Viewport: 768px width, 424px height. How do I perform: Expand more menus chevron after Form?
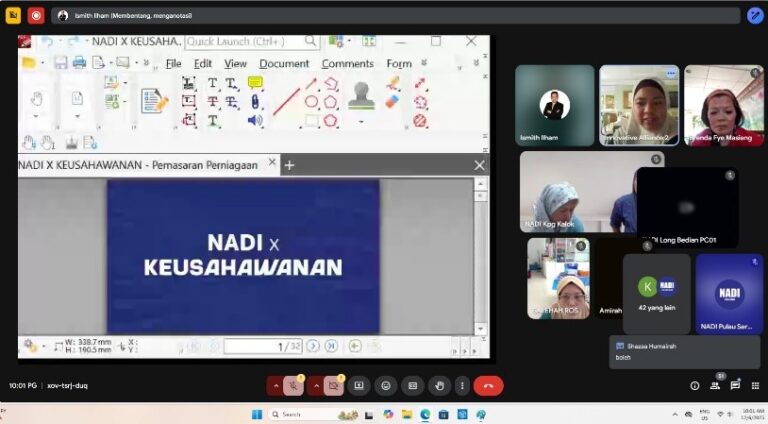click(424, 63)
